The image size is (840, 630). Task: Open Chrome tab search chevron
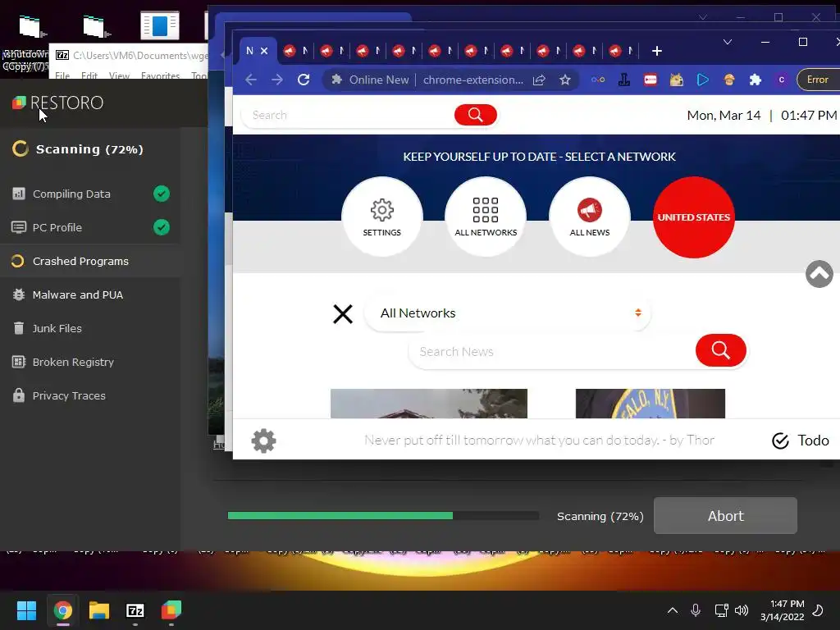(728, 42)
